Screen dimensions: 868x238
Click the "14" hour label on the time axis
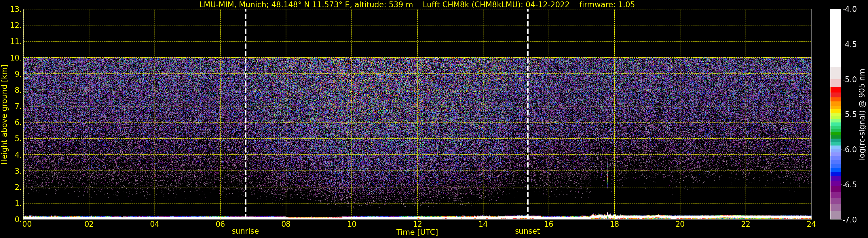483,224
